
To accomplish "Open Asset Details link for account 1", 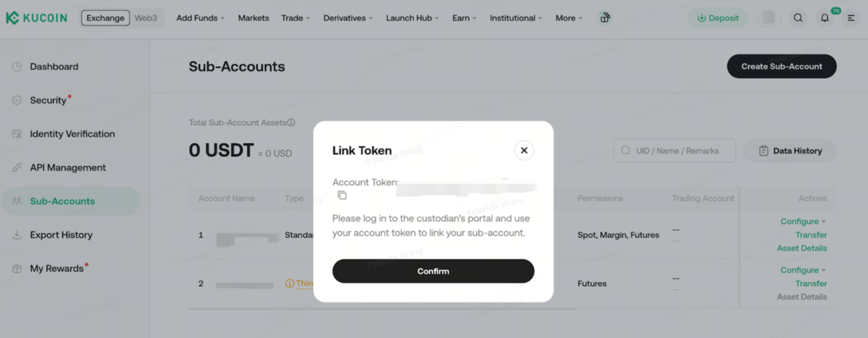I will (x=802, y=248).
